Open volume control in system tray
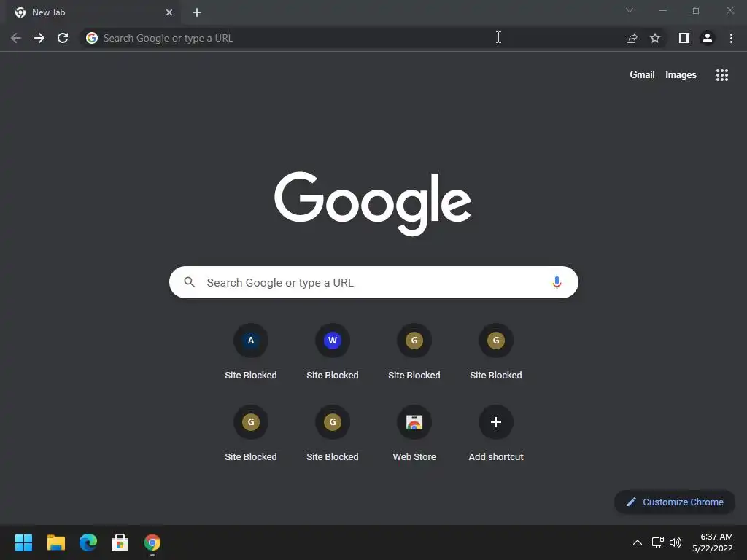Screen dimensions: 747x560 tap(675, 542)
